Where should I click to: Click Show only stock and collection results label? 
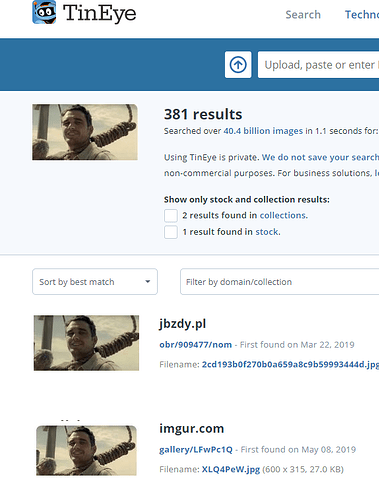pyautogui.click(x=247, y=199)
